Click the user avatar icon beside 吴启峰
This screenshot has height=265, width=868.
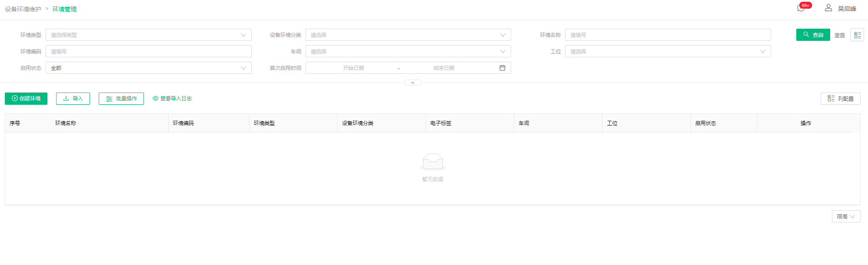(x=828, y=8)
